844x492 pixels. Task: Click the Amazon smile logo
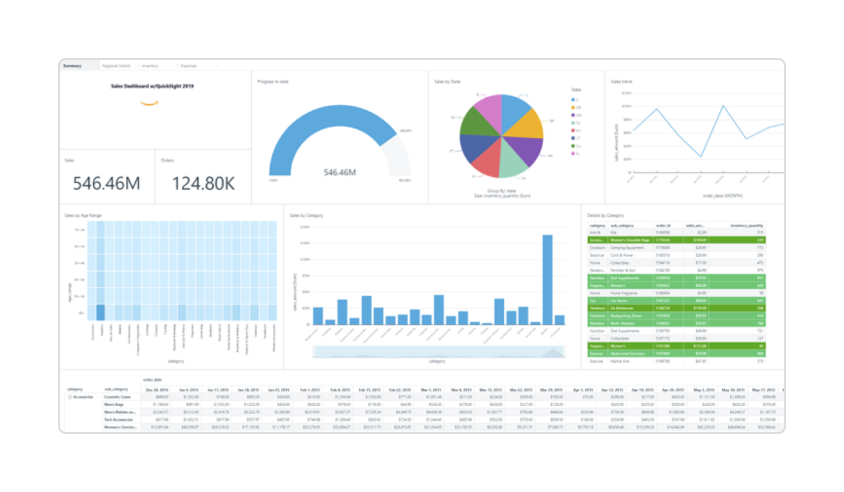tap(148, 102)
